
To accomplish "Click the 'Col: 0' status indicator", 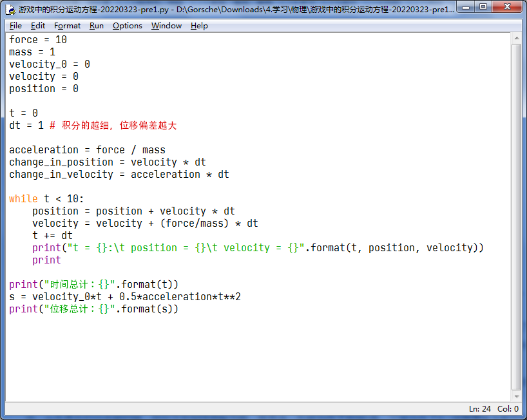I will point(508,409).
